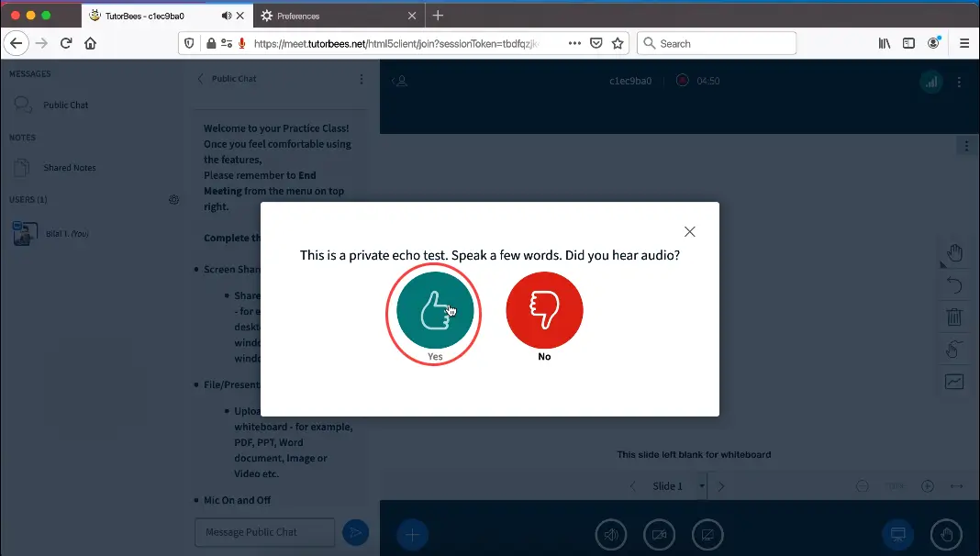Click the Yes thumbs-up echo button
Viewport: 980px width, 556px height.
point(435,310)
